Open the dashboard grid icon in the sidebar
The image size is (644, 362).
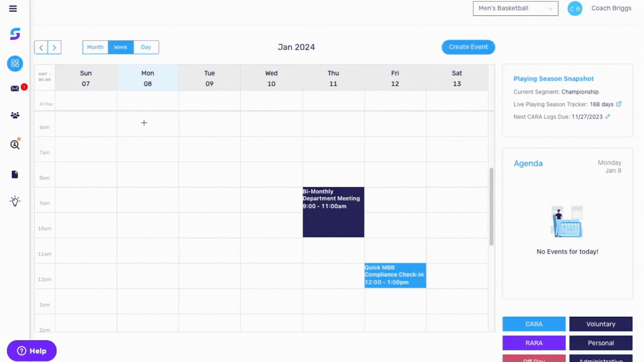click(x=15, y=63)
